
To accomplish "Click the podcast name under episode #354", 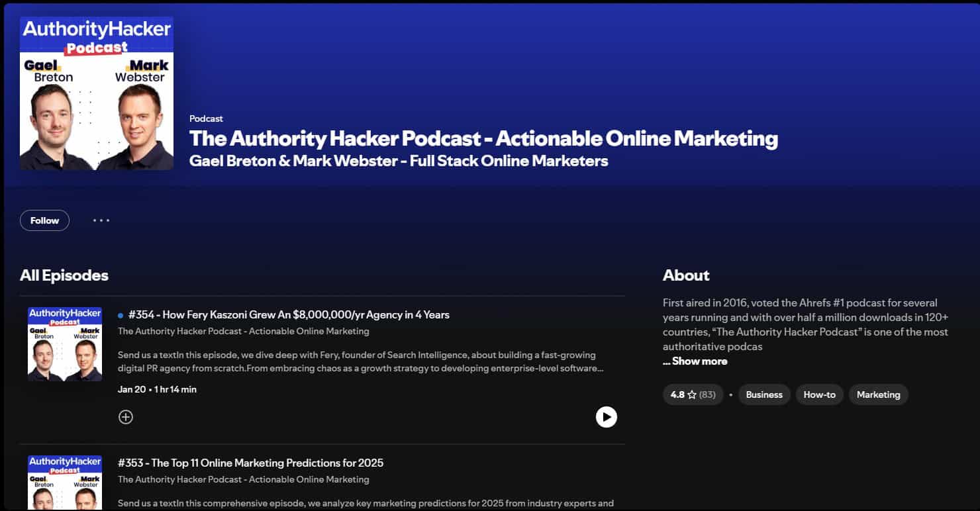I will tap(244, 331).
